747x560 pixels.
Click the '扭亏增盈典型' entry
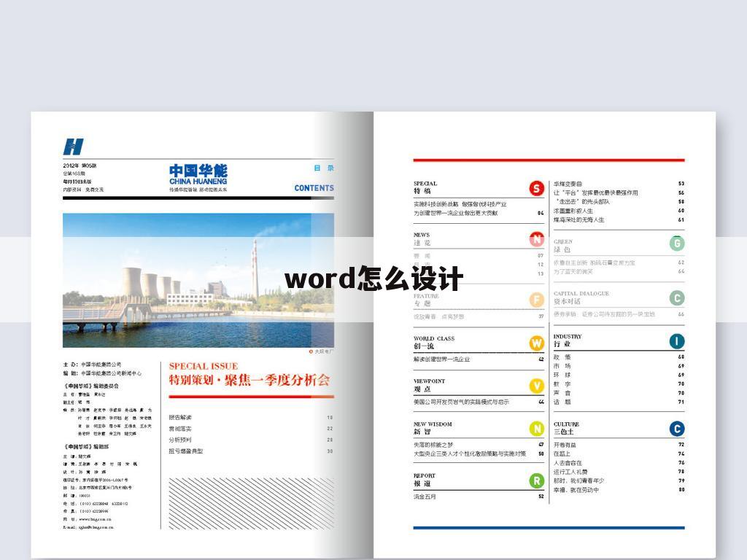[x=186, y=451]
